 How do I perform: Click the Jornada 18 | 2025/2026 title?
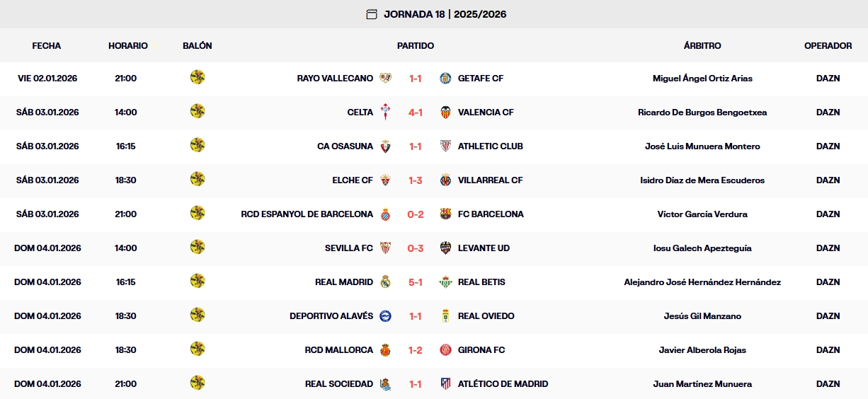coord(445,14)
